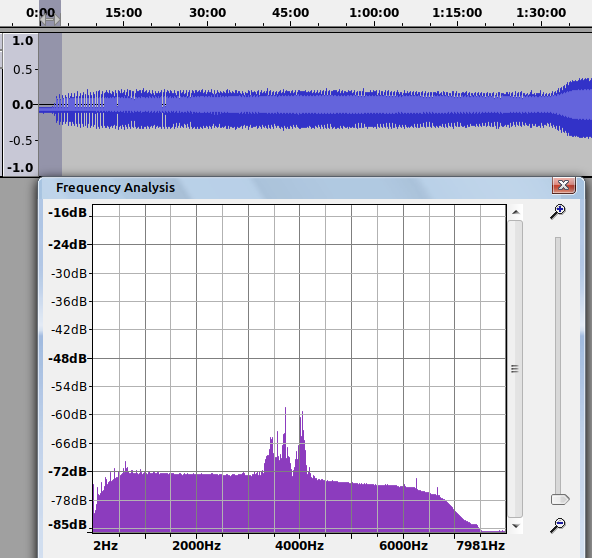
Task: Click the 15:00 mark on the timeline
Action: [x=123, y=12]
